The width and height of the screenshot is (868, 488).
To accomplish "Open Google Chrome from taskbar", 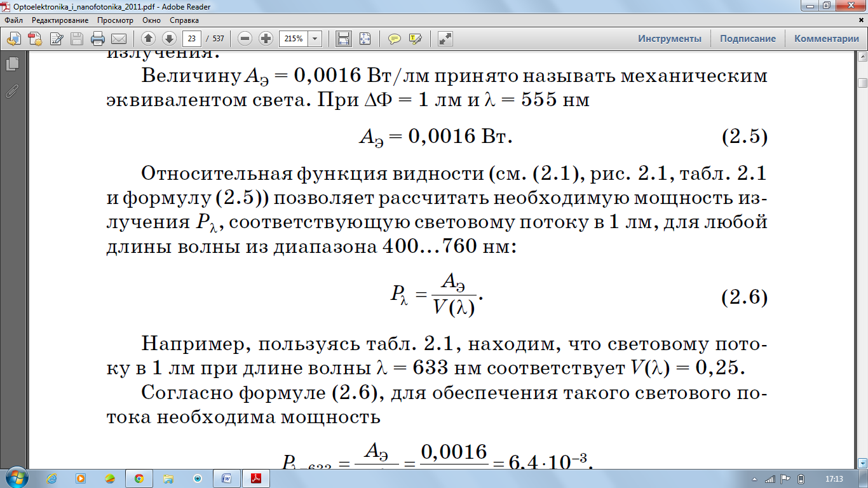I will tap(139, 478).
